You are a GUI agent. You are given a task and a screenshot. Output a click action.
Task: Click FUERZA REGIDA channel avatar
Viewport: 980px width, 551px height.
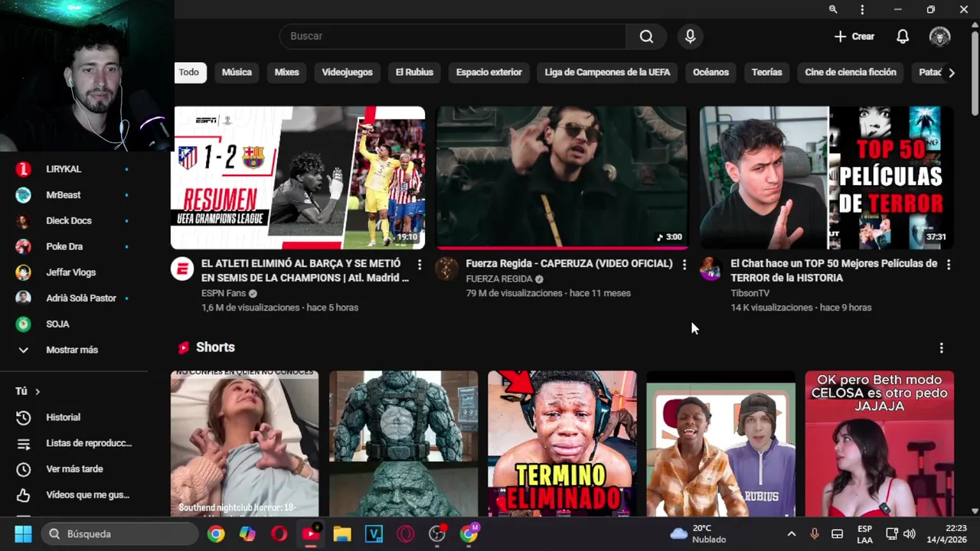click(x=447, y=269)
